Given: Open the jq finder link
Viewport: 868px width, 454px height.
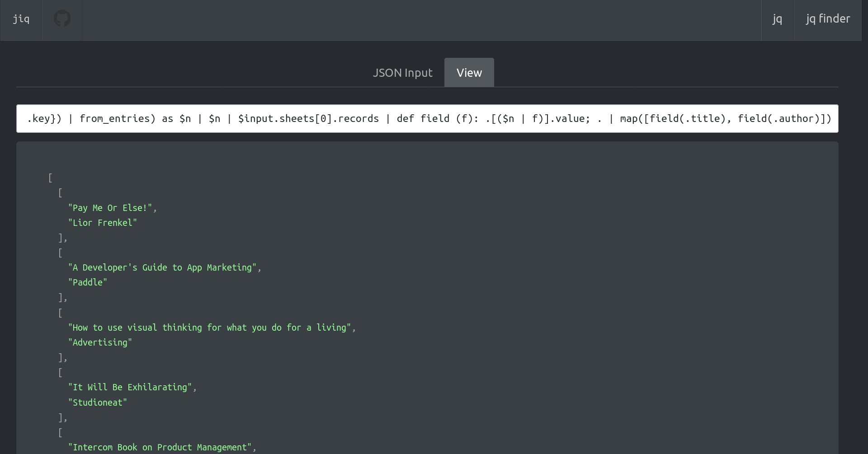Looking at the screenshot, I should pos(828,19).
